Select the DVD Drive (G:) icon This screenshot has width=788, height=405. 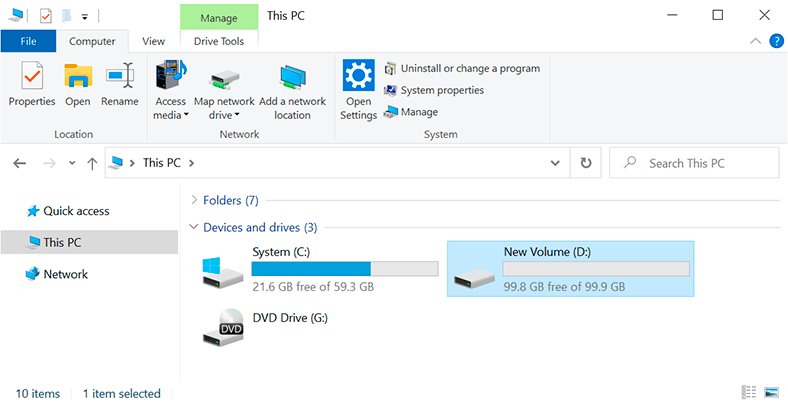224,328
